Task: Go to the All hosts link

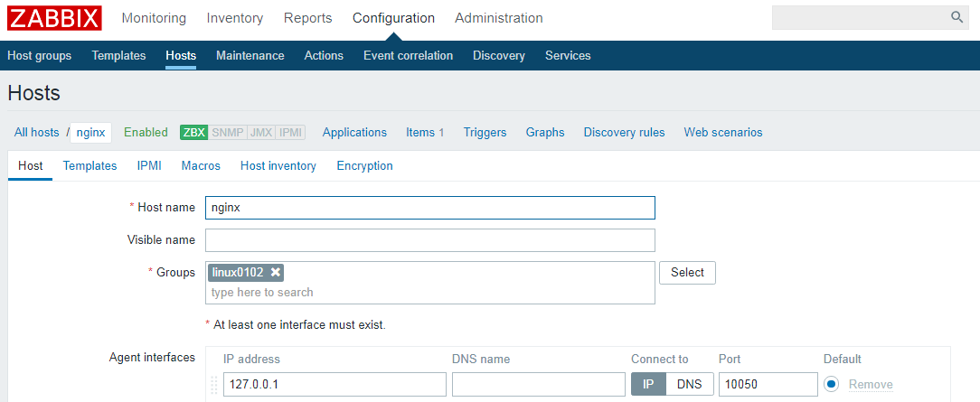Action: [x=37, y=133]
